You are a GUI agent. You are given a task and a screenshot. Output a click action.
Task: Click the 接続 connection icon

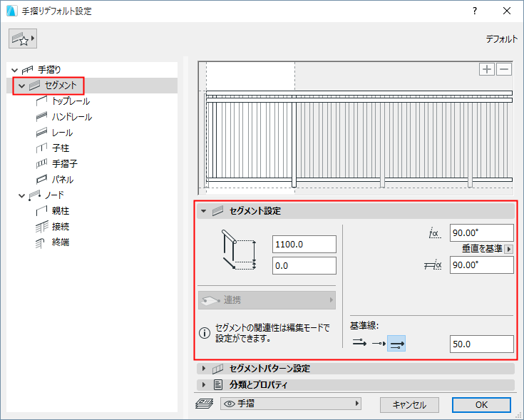coord(42,227)
